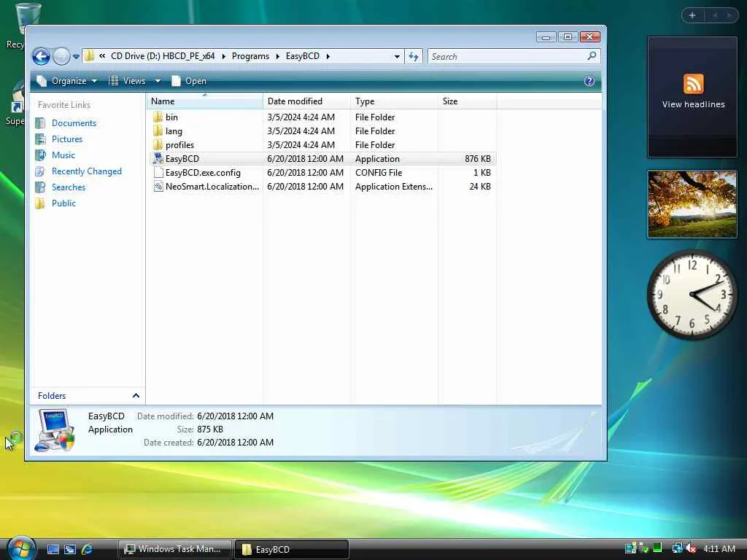The image size is (747, 560).
Task: Sort by Date modified column
Action: pyautogui.click(x=307, y=101)
